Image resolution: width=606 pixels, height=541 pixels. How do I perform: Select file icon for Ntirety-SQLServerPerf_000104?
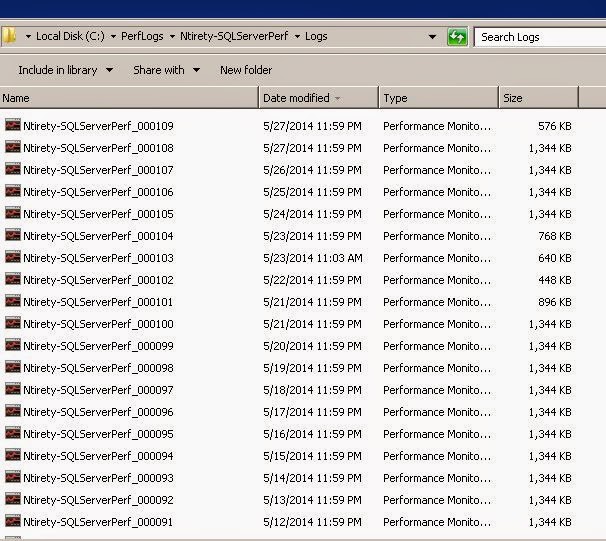13,235
